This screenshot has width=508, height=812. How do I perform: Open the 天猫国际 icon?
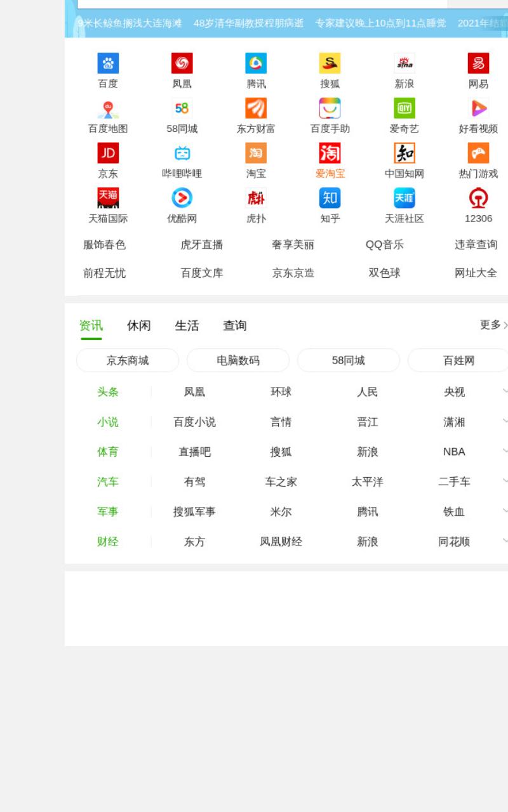tap(108, 198)
